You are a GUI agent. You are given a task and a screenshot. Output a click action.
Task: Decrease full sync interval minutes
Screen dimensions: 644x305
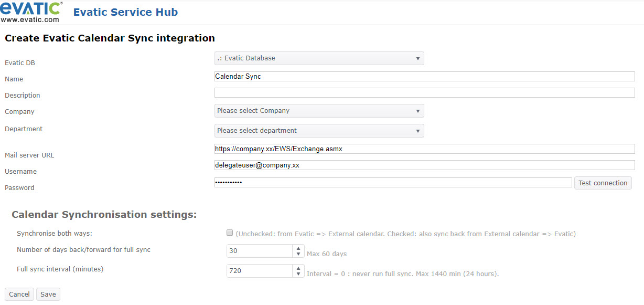(298, 274)
